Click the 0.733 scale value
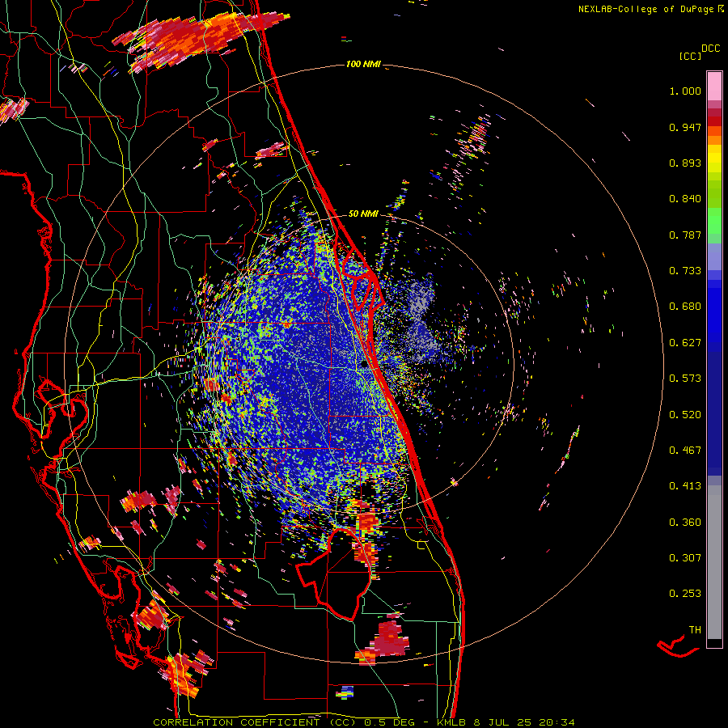This screenshot has height=728, width=728. [x=685, y=271]
